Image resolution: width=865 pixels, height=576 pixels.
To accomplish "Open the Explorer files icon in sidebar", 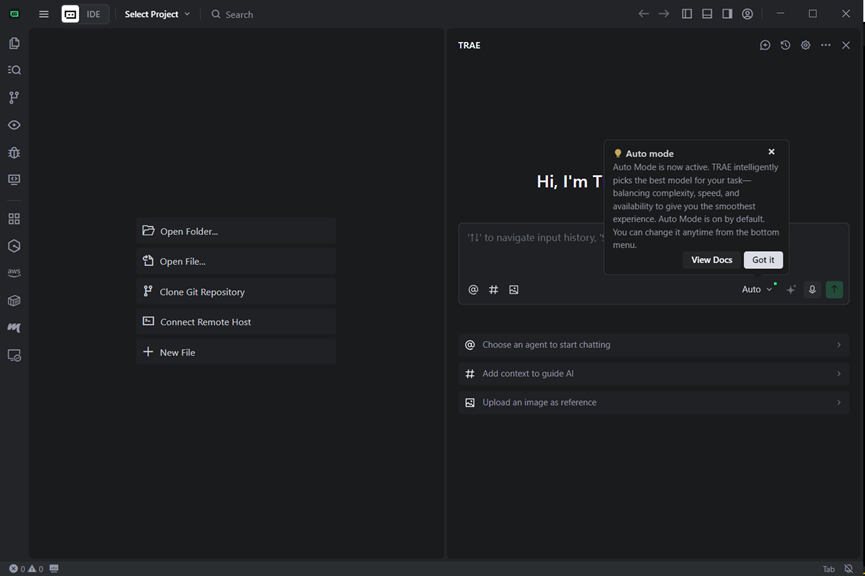I will (14, 43).
